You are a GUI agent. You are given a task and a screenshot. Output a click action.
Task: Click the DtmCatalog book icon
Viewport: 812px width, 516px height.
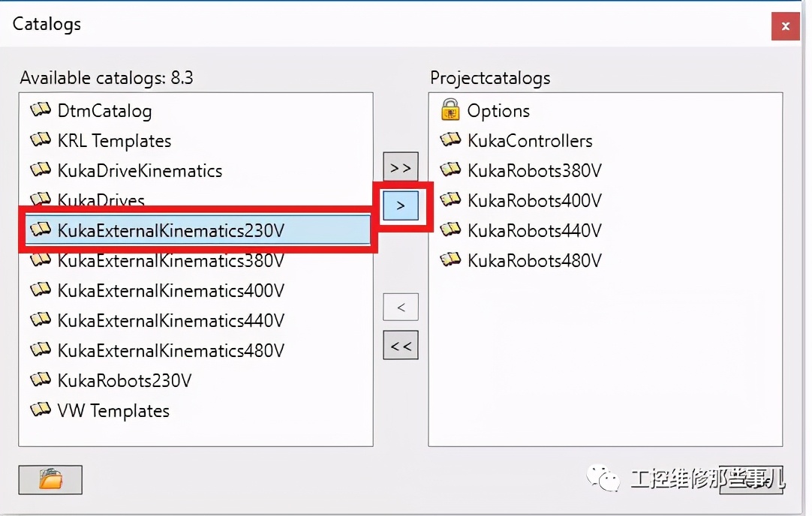(x=41, y=110)
